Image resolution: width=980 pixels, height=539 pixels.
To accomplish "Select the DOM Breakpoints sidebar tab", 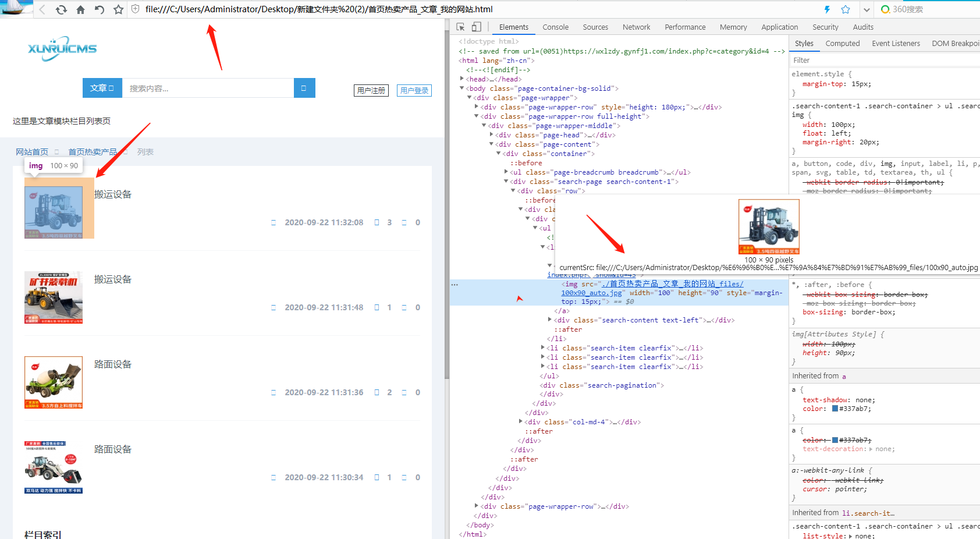I will pyautogui.click(x=956, y=43).
